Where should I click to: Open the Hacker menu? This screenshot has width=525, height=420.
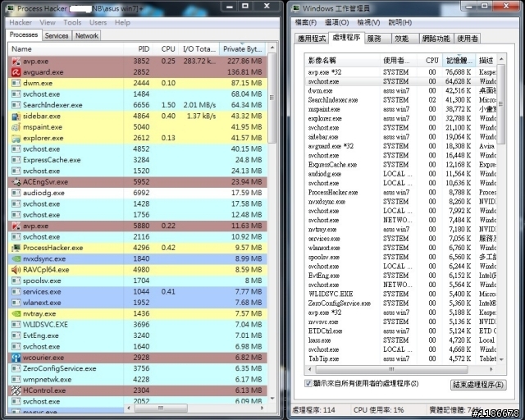[21, 22]
